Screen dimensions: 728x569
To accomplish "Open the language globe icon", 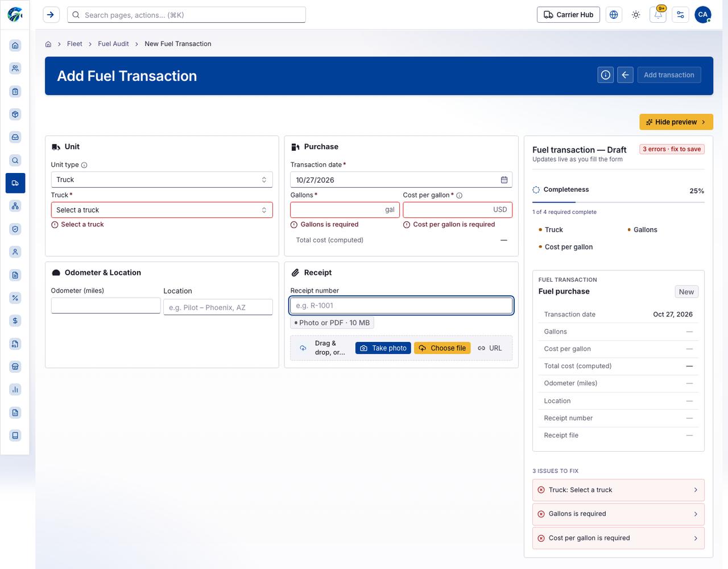I will coord(614,15).
